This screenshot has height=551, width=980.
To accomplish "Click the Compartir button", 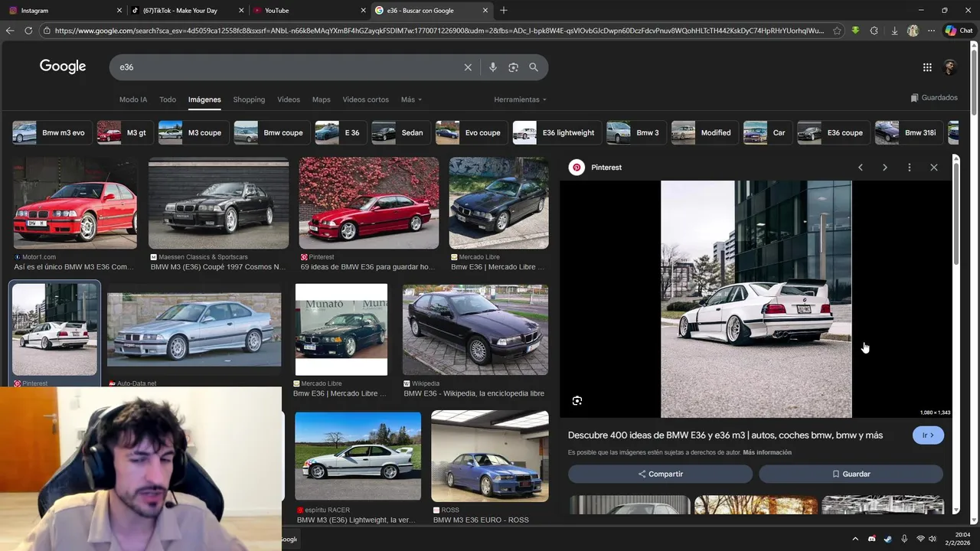I will [x=660, y=474].
